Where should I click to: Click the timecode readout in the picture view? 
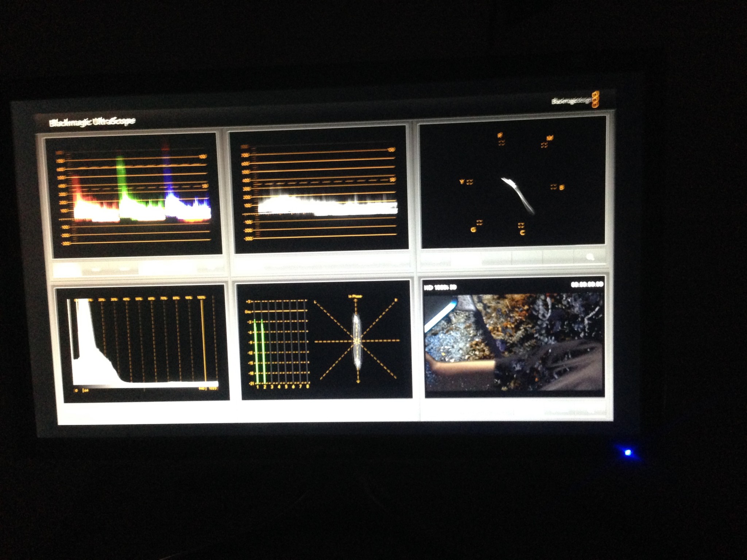pos(587,284)
